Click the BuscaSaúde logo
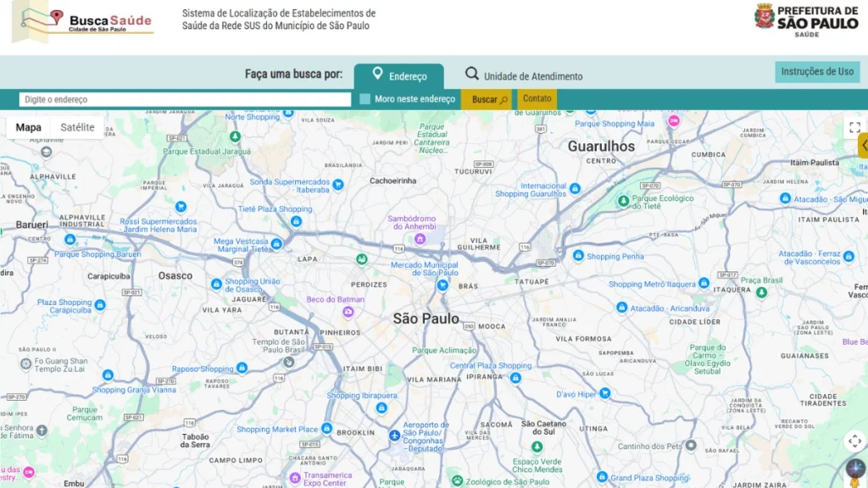868x488 pixels. 83,21
